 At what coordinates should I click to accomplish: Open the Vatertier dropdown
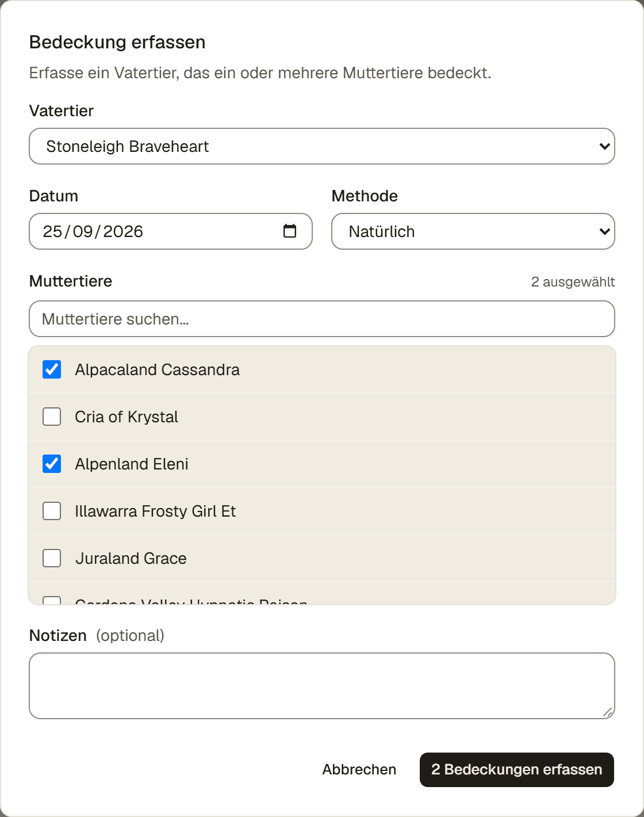click(x=322, y=146)
